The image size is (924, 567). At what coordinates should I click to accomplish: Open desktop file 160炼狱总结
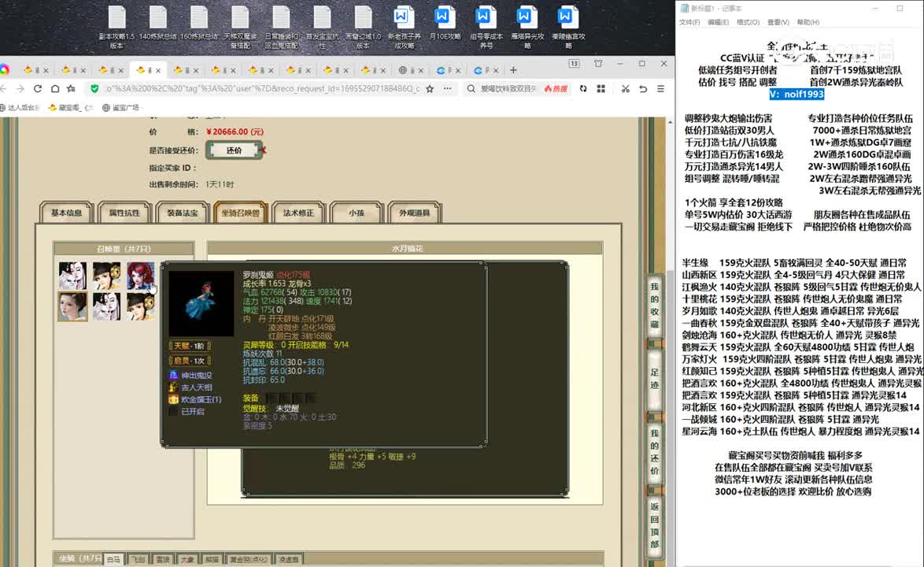point(199,24)
